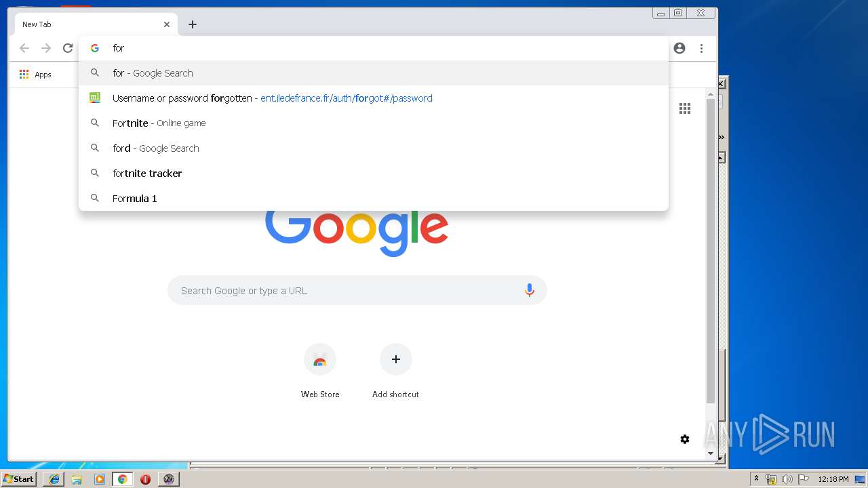Show hidden system tray icons

[x=756, y=479]
